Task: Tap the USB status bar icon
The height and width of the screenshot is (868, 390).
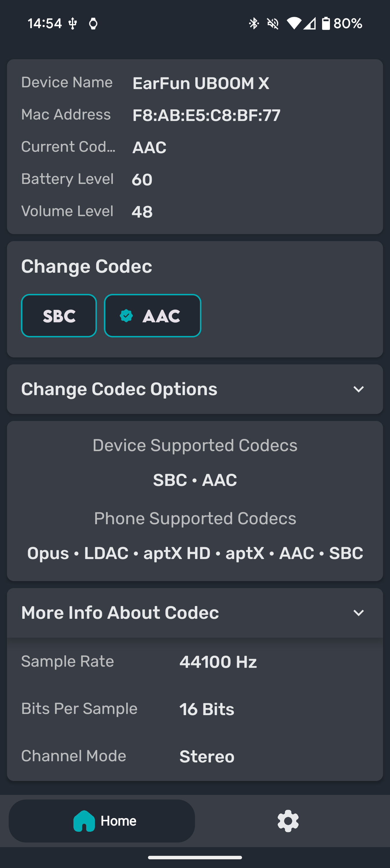Action: pos(73,23)
